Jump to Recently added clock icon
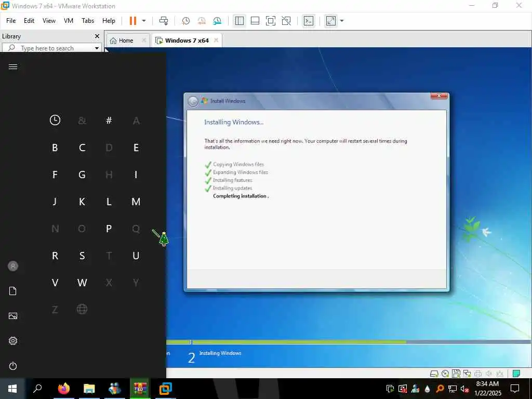 [x=55, y=120]
